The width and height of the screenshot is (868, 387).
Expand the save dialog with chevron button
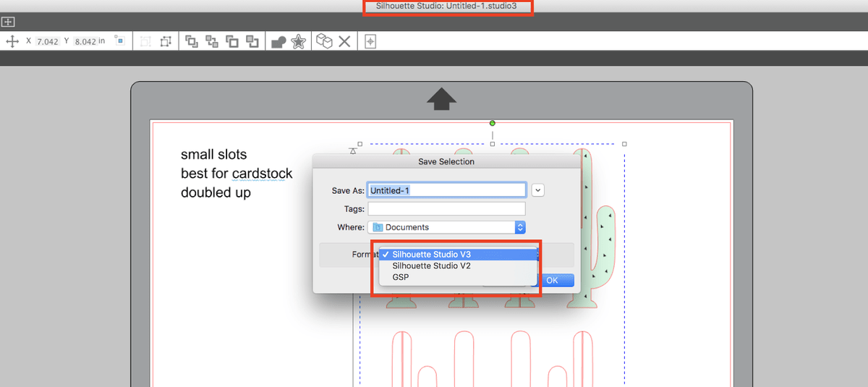(537, 190)
